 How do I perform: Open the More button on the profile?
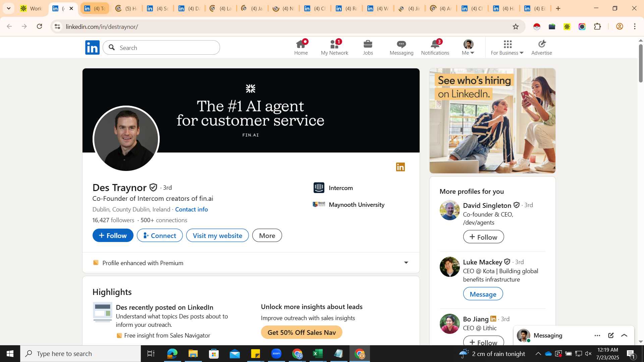[267, 235]
